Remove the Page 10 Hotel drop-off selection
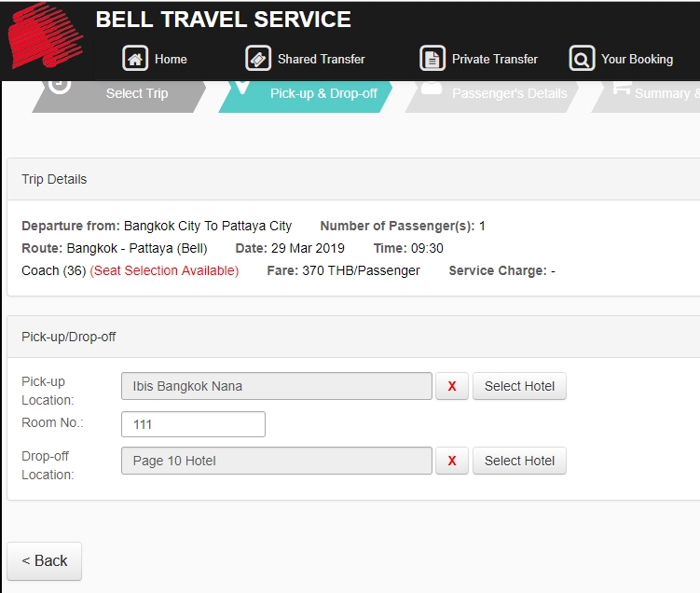Image resolution: width=700 pixels, height=593 pixels. pyautogui.click(x=452, y=461)
